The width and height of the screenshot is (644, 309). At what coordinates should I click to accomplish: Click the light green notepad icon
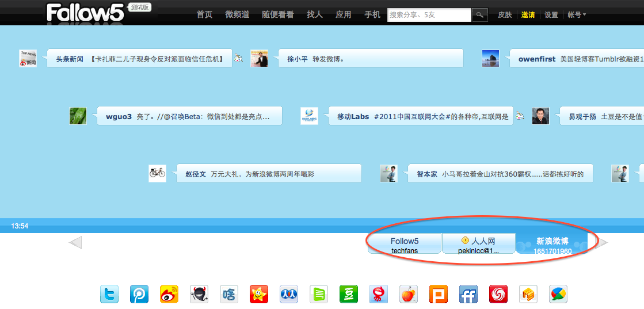[x=319, y=294]
